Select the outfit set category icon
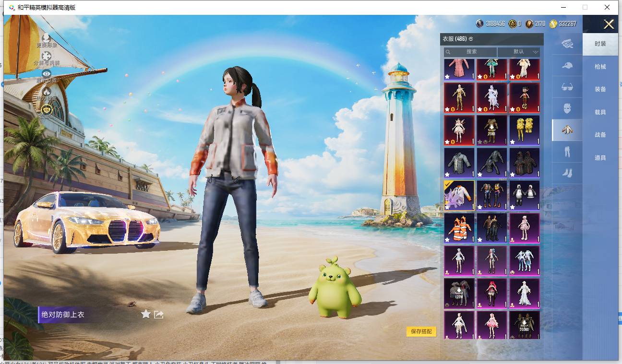622x364 pixels. click(x=567, y=44)
